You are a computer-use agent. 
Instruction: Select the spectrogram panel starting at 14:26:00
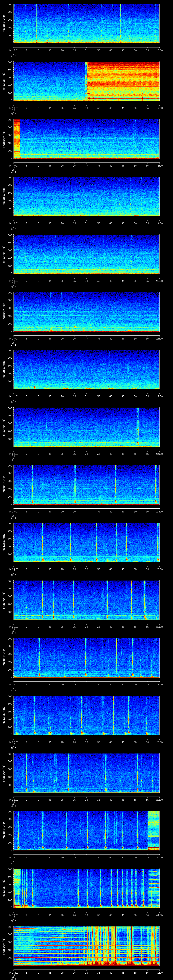coord(86,657)
